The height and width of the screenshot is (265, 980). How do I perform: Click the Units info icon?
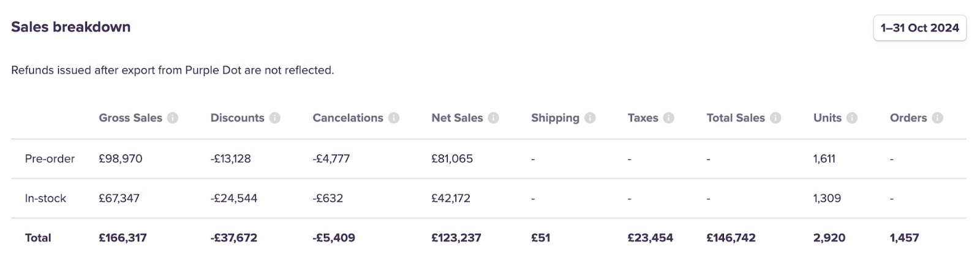click(x=852, y=118)
